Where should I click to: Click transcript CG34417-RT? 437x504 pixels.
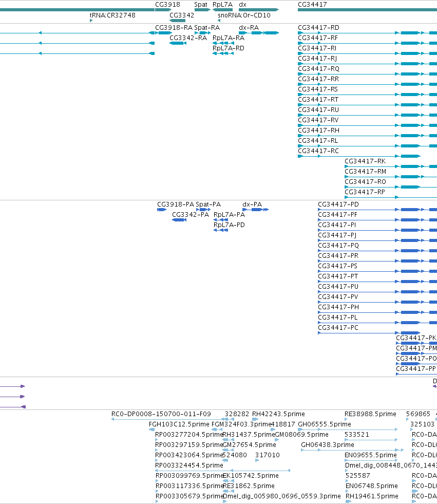[x=318, y=100]
